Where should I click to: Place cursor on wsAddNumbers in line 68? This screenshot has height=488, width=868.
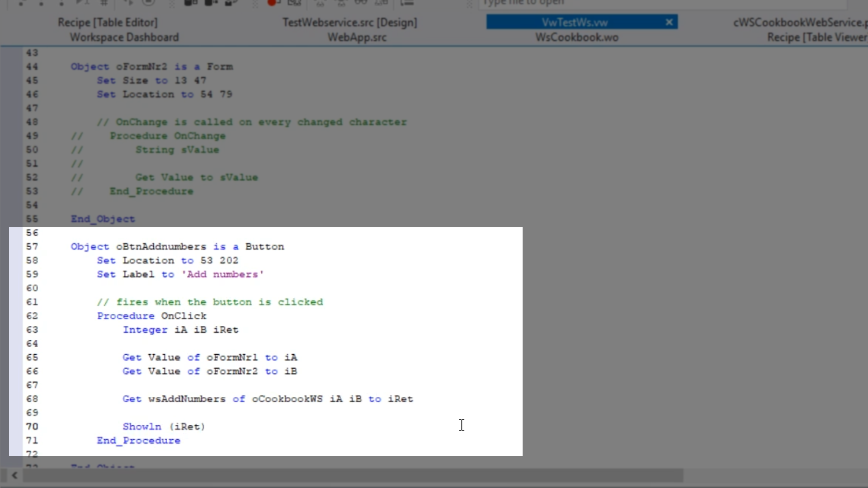187,399
